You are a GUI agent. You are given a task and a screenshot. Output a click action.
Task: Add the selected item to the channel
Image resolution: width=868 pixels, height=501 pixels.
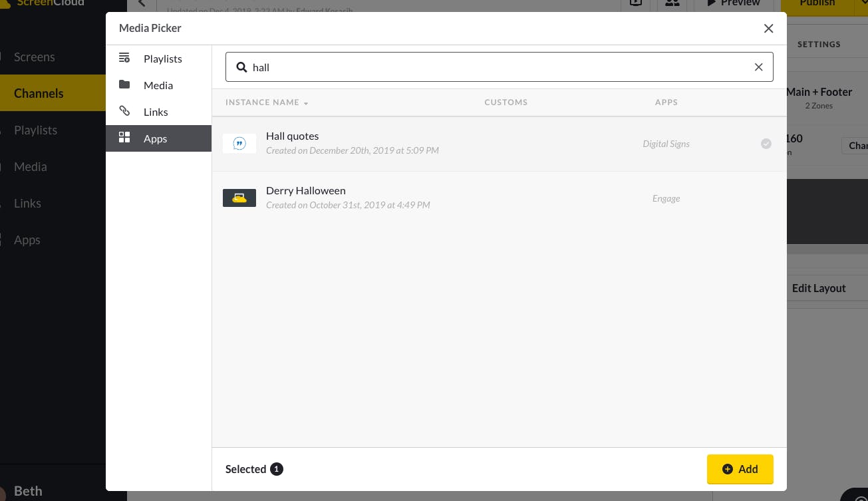pyautogui.click(x=740, y=469)
